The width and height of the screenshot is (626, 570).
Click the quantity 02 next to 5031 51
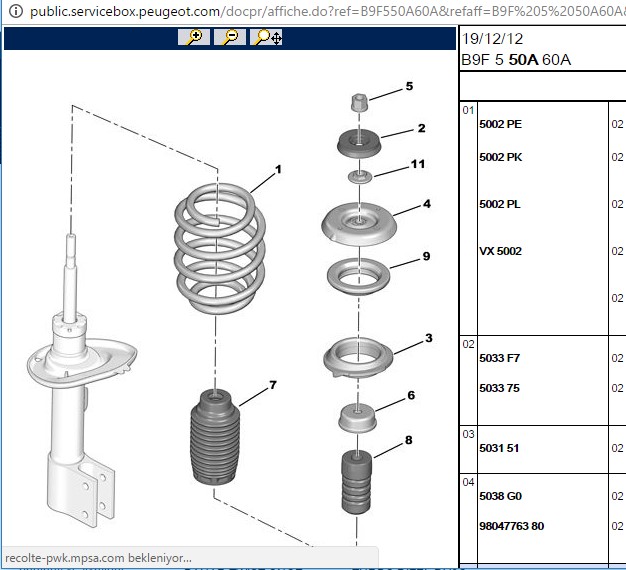[x=618, y=448]
